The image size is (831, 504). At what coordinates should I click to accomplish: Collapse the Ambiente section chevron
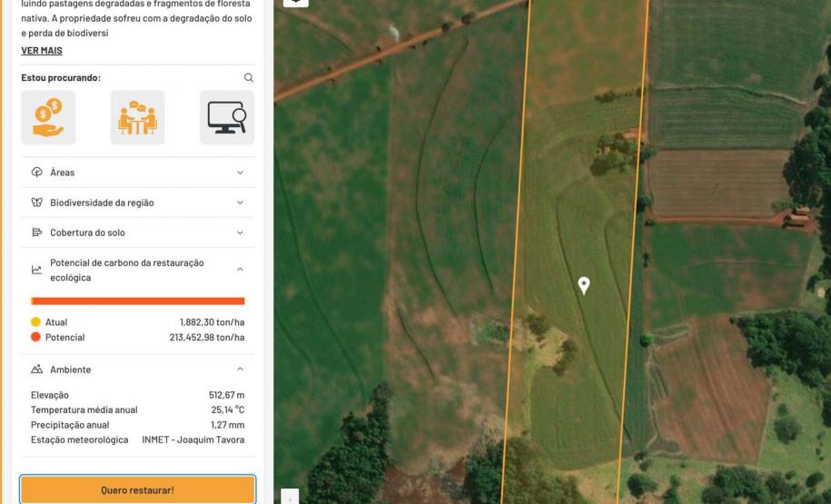[x=240, y=370]
